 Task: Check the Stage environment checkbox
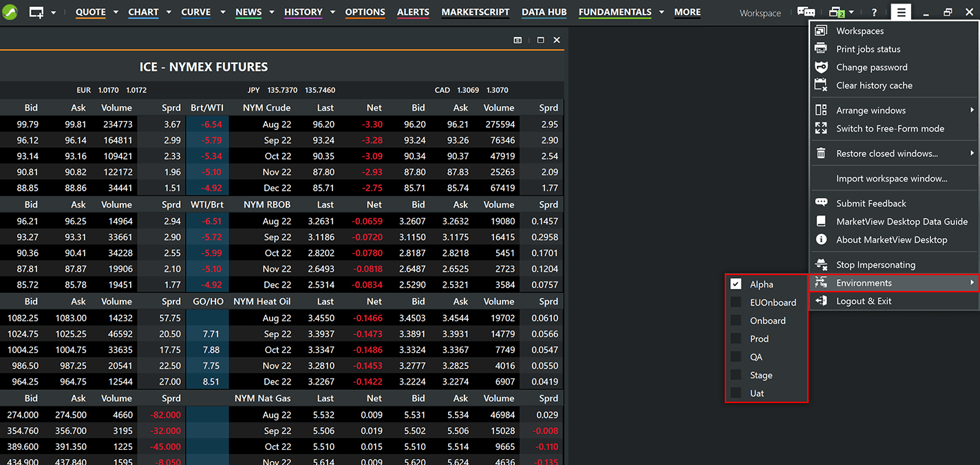pyautogui.click(x=736, y=375)
